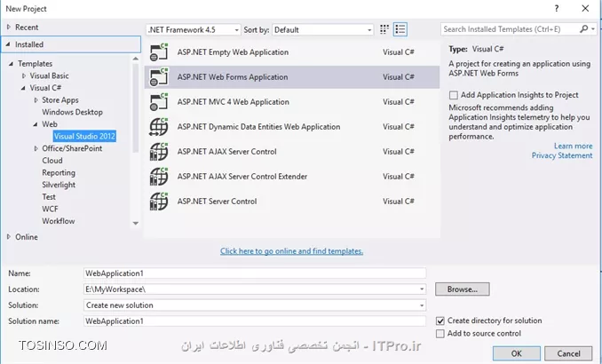Image resolution: width=602 pixels, height=364 pixels.
Task: Expand the Recent section
Action: point(9,27)
